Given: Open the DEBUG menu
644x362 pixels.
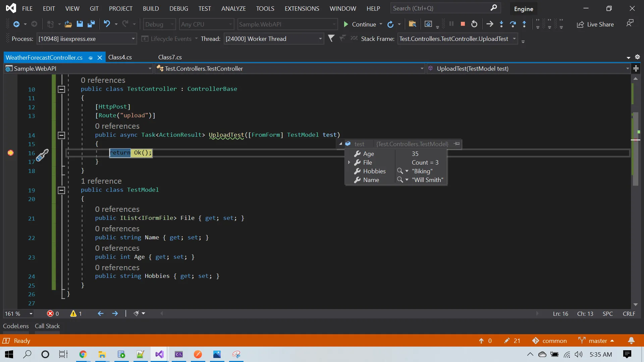Looking at the screenshot, I should coord(178,8).
